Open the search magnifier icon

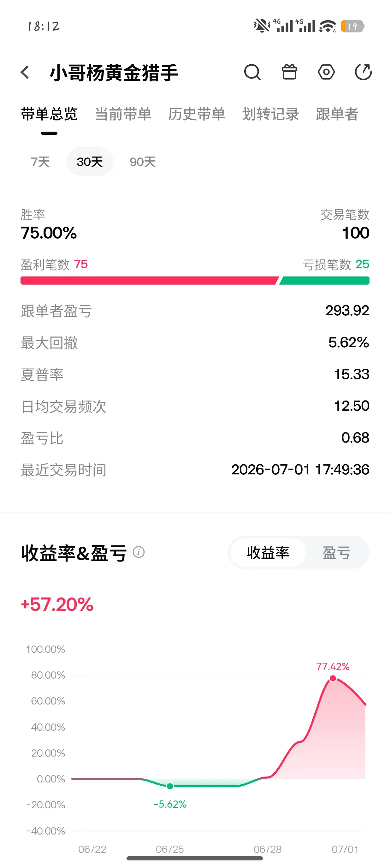[252, 72]
